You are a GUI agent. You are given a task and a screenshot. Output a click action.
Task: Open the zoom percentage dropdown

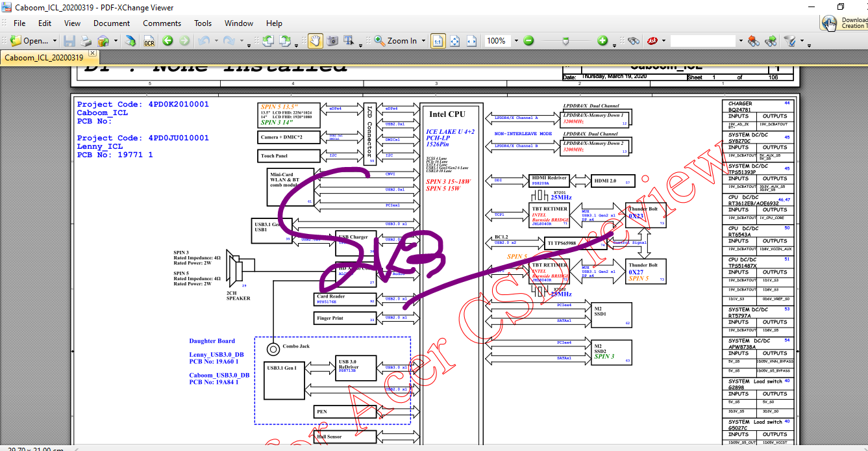tap(516, 41)
